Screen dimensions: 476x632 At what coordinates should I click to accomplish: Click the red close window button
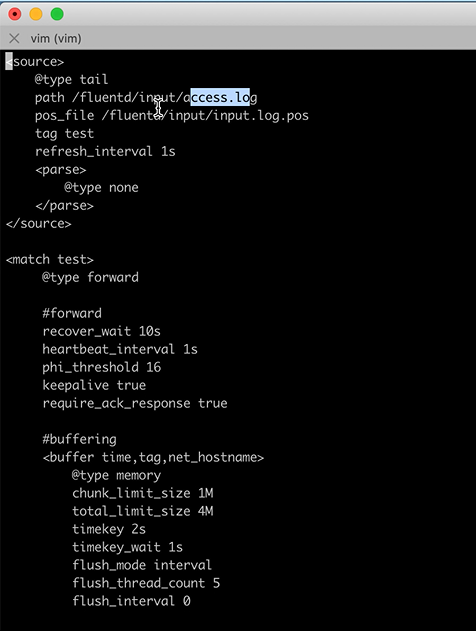point(15,14)
